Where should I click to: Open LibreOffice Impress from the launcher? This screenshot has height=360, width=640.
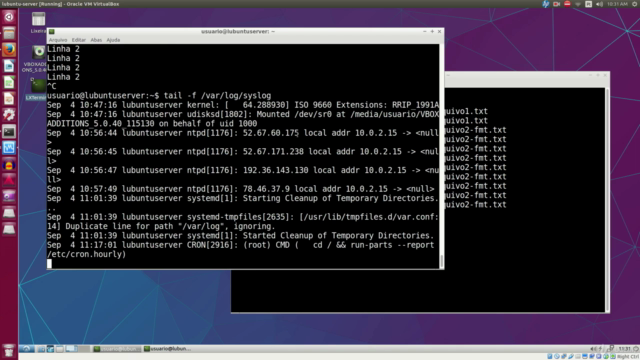tap(9, 99)
